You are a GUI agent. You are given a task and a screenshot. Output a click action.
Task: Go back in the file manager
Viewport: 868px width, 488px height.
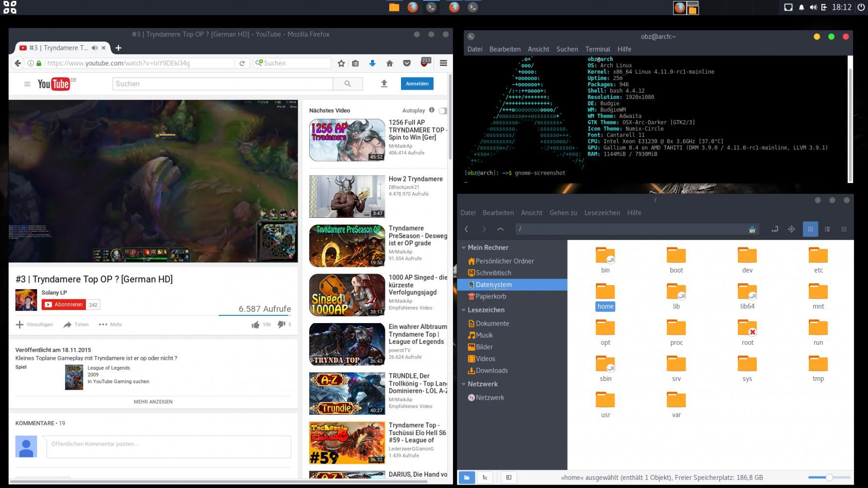[x=467, y=229]
